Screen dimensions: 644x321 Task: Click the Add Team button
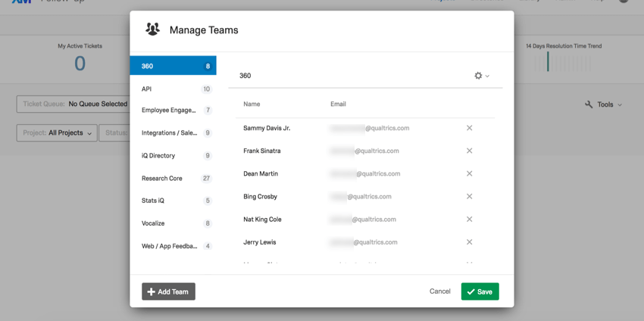pos(168,291)
